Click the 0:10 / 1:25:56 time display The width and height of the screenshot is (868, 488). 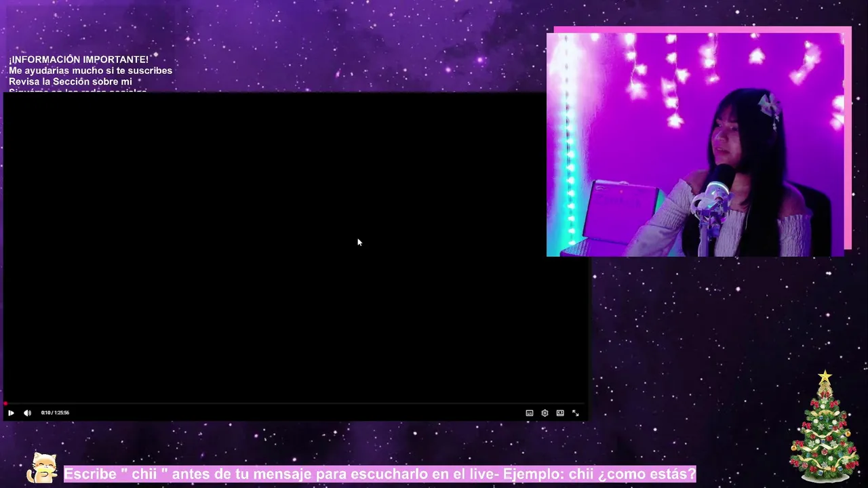coord(55,413)
